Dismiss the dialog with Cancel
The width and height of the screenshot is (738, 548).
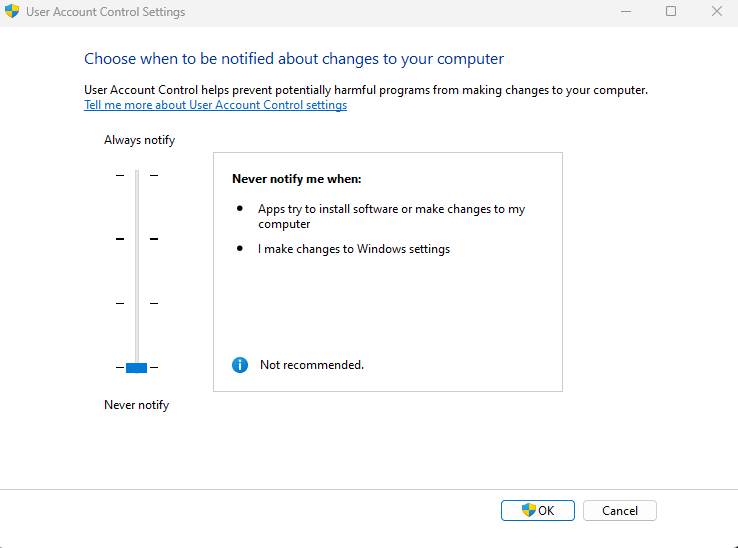[619, 510]
